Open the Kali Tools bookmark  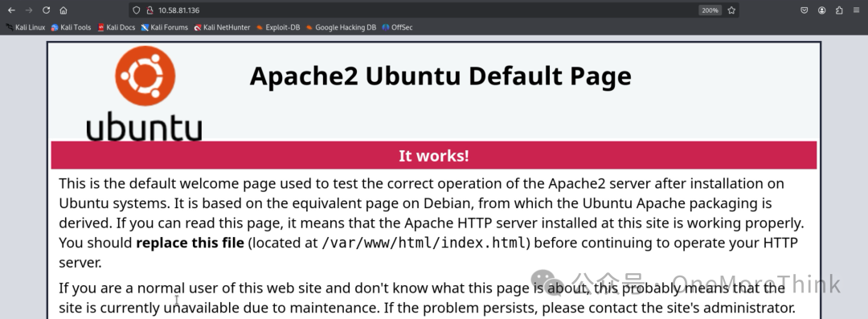[71, 27]
